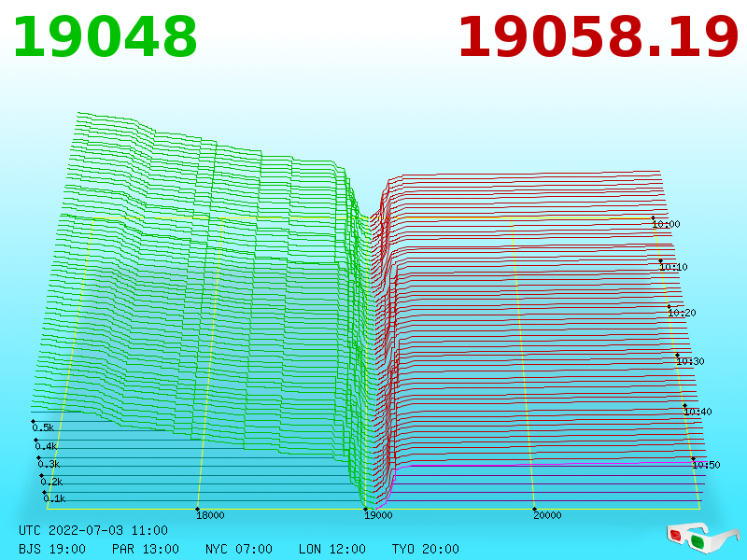The height and width of the screenshot is (560, 747).
Task: Click the 10:30 time axis label
Action: tap(690, 361)
